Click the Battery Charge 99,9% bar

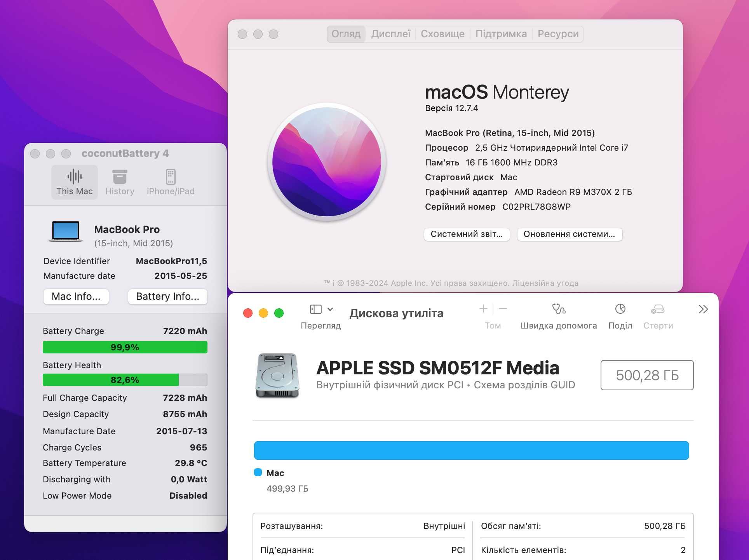[125, 347]
